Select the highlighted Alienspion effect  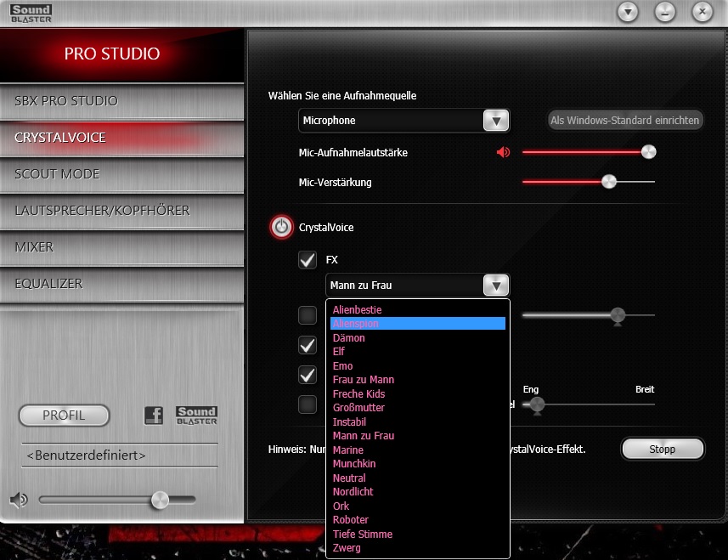[x=418, y=324]
